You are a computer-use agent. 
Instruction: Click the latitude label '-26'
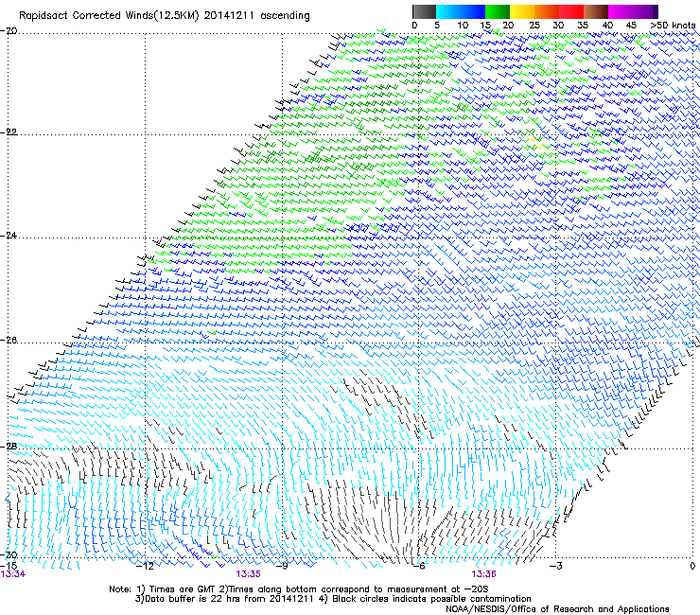click(x=9, y=340)
